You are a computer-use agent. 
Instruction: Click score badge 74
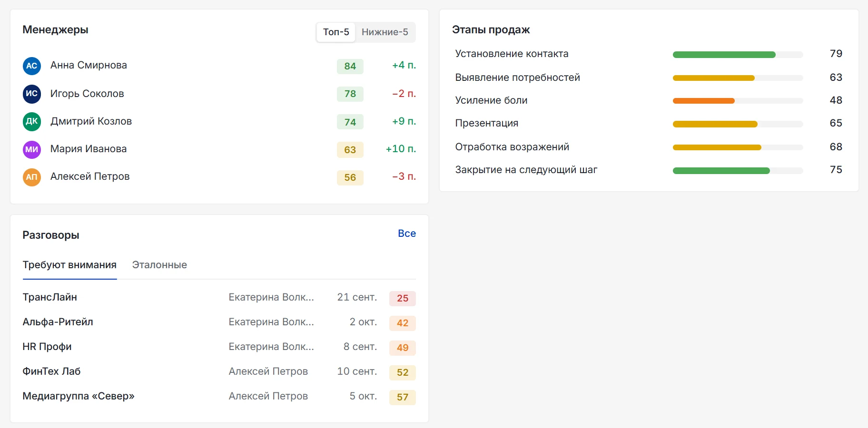[x=350, y=122]
